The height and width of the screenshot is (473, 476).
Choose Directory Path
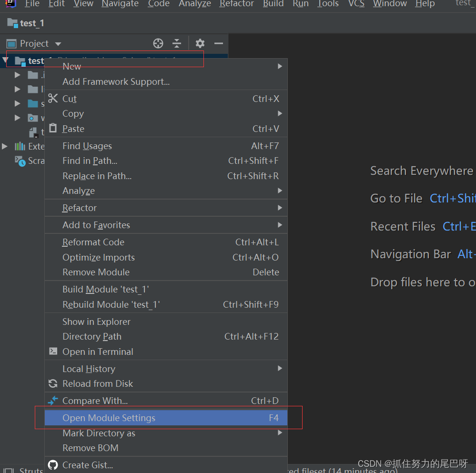coord(166,336)
